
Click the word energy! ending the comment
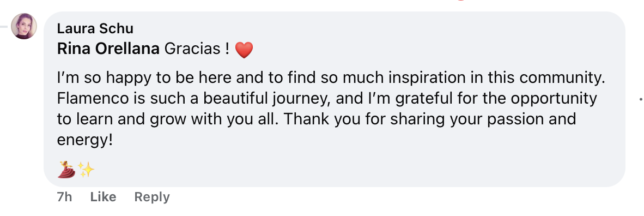click(x=84, y=141)
